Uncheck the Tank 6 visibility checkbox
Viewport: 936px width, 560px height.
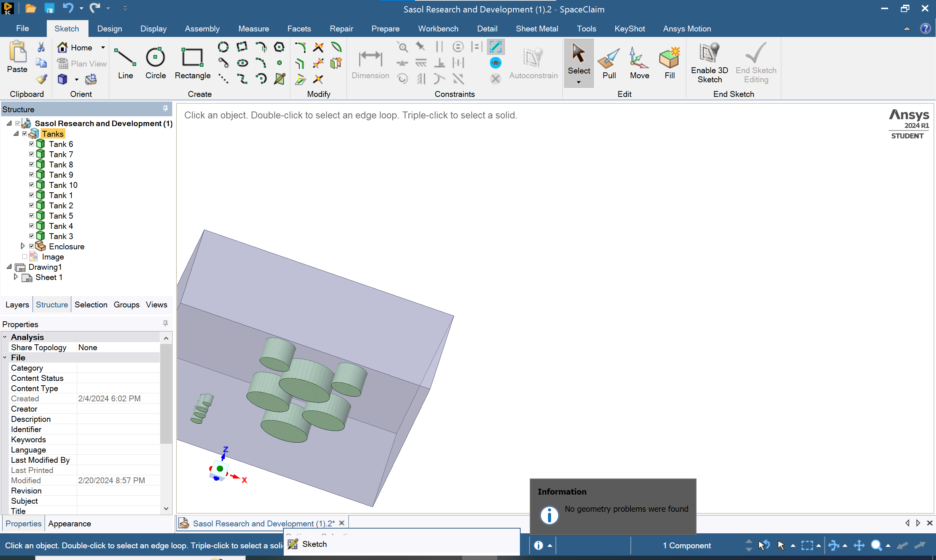32,144
